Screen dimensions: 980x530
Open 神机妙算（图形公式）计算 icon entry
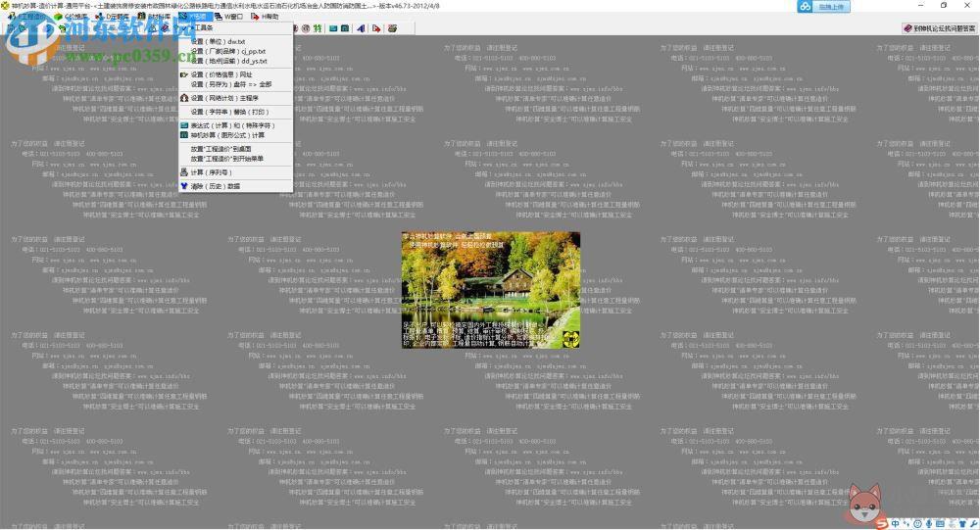click(235, 135)
